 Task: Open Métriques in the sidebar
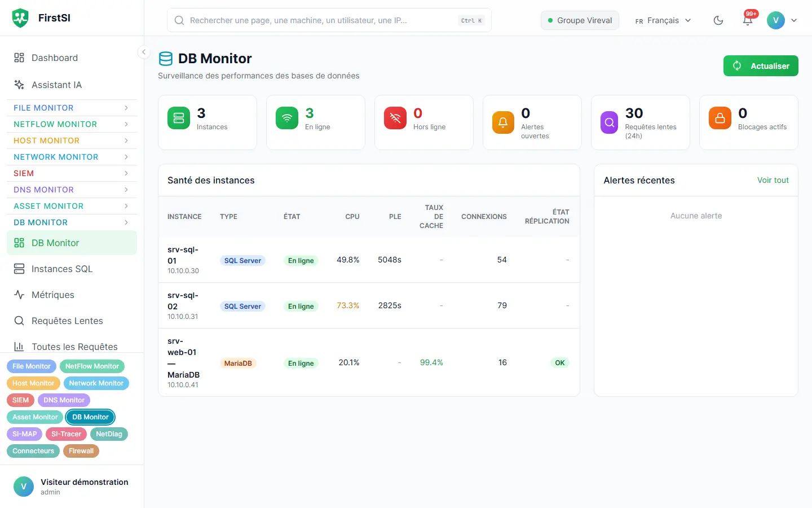click(72, 295)
